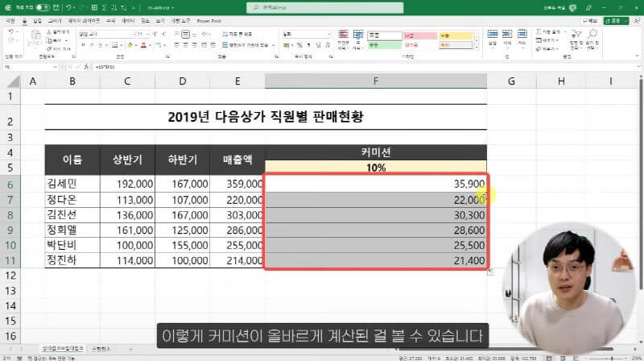The height and width of the screenshot is (361, 644).
Task: Click the Copy button in clipboard group
Action: coord(56,40)
